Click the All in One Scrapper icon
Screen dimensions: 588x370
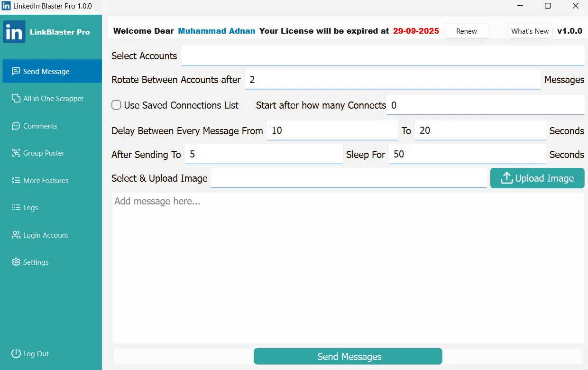[16, 98]
